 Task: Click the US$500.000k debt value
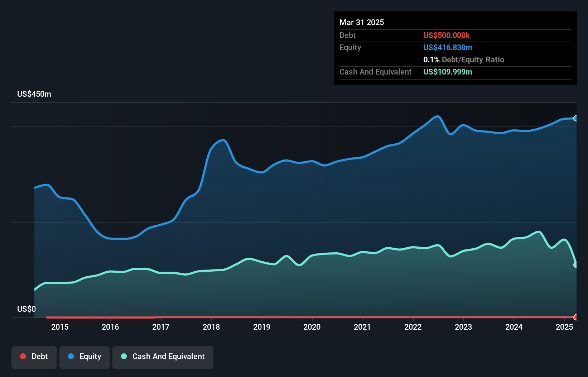tap(447, 35)
